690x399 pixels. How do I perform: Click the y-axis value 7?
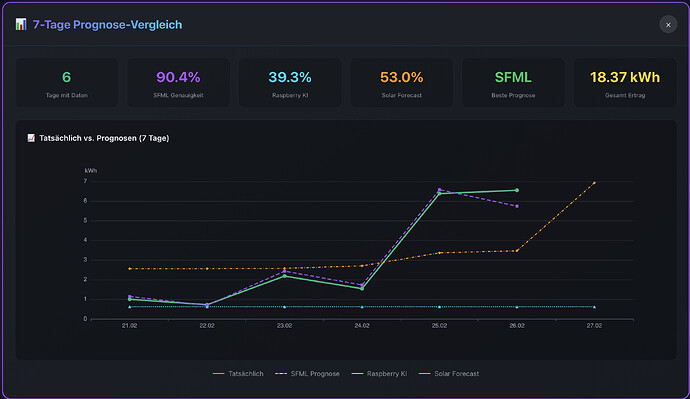(x=85, y=181)
